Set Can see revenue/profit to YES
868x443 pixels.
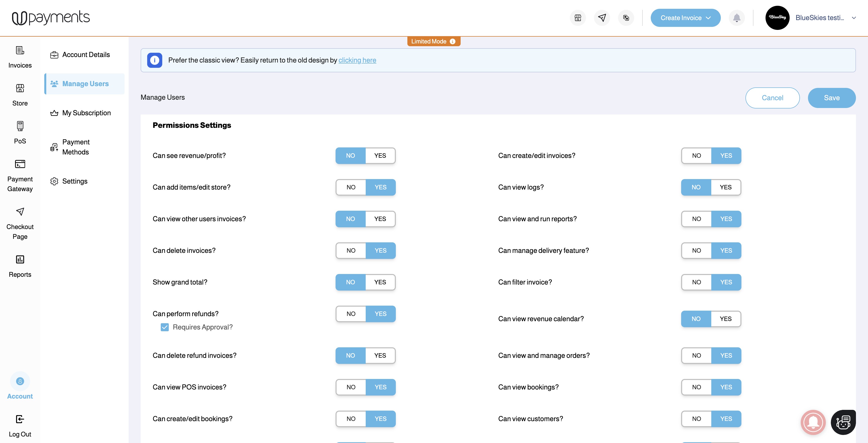pos(380,156)
